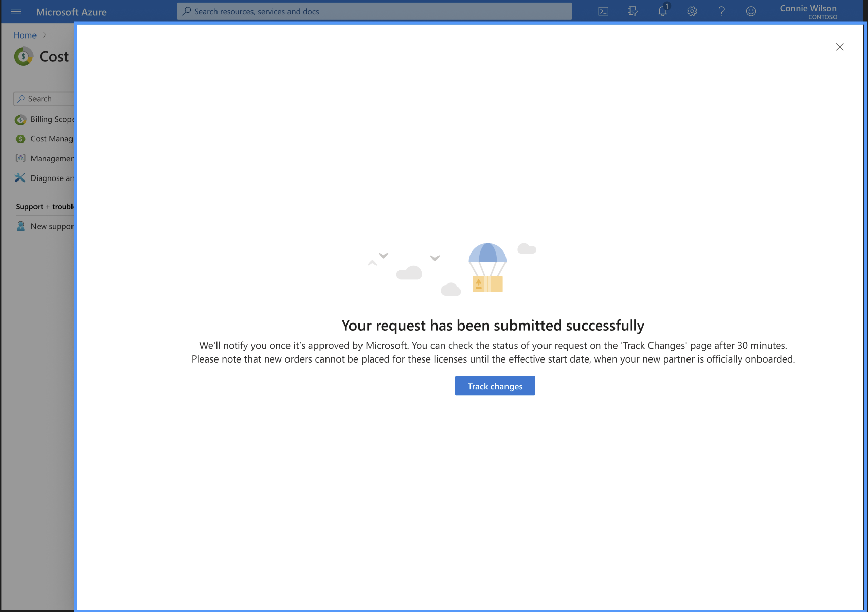Click the breadcrumb chevron after Home

point(45,35)
